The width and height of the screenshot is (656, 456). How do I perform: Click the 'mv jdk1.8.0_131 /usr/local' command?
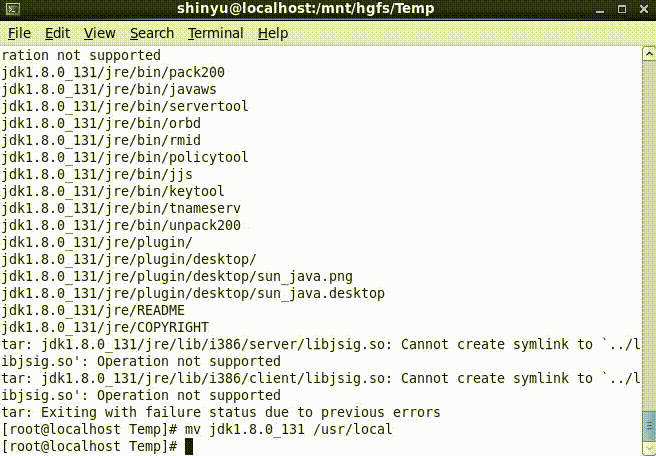[x=289, y=429]
